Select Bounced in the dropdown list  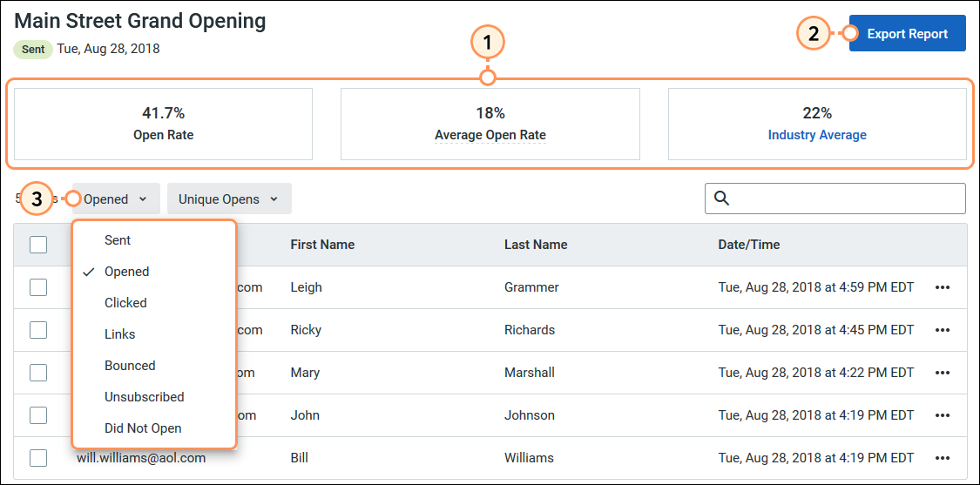pos(130,366)
